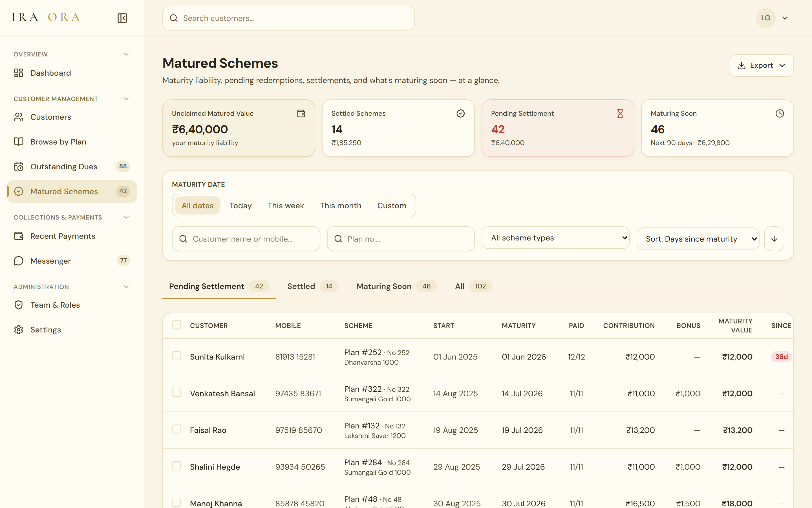Viewport: 812px width, 508px height.
Task: Open the Outstanding Dues page
Action: [72, 167]
